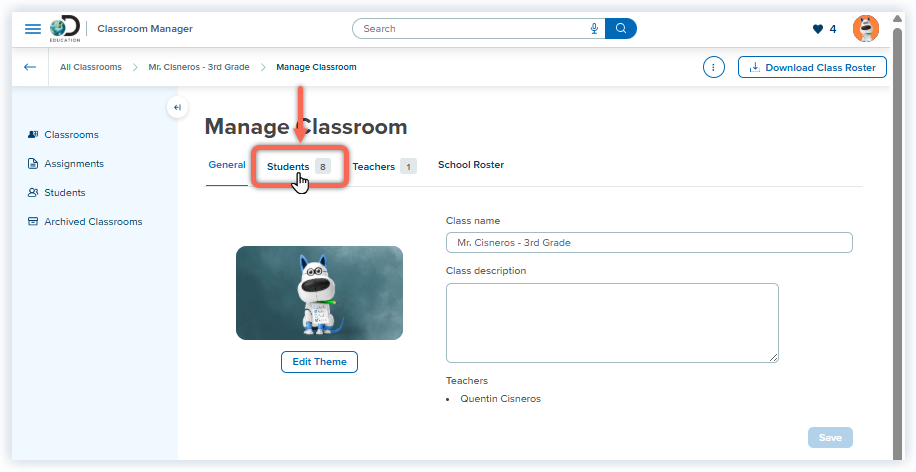Image resolution: width=916 pixels, height=472 pixels.
Task: Open the user profile avatar
Action: [x=866, y=29]
